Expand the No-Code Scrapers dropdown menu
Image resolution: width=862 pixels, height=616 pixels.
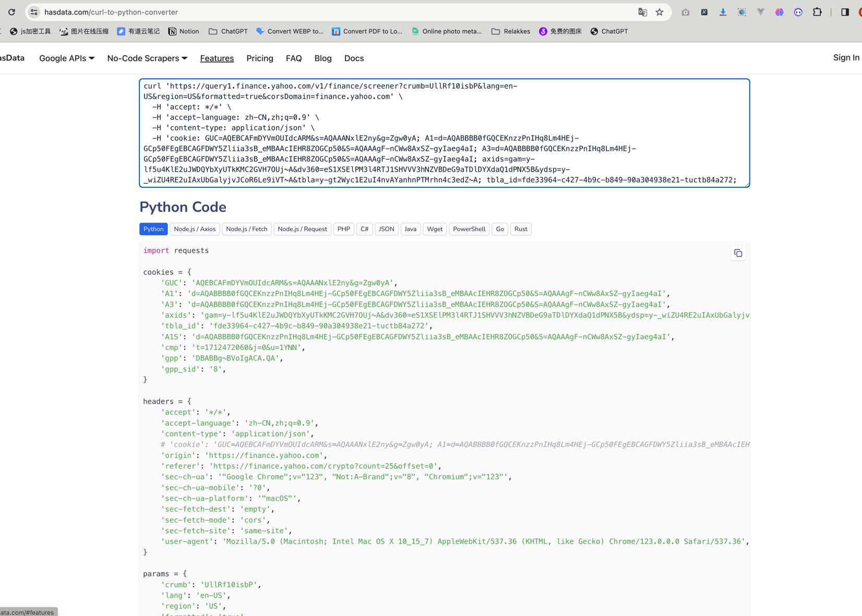point(147,58)
